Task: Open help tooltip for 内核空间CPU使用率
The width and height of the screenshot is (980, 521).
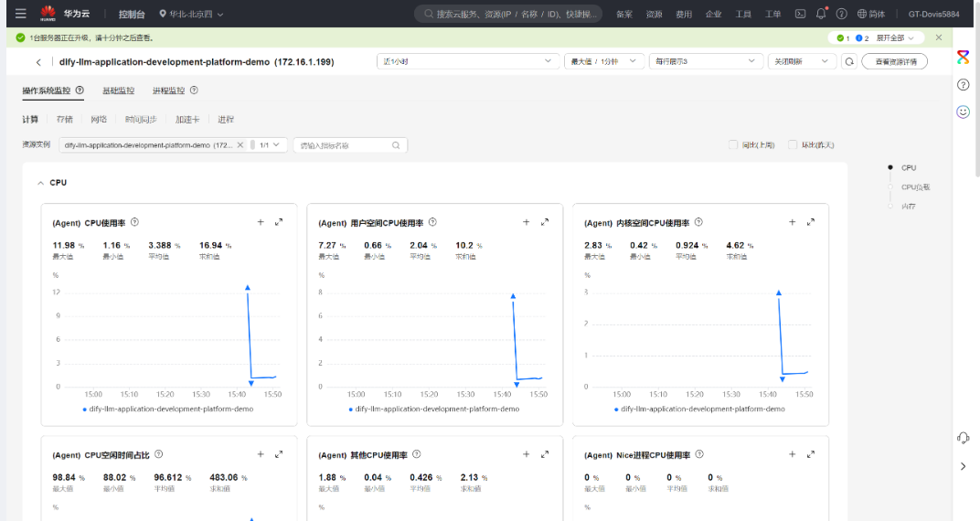Action: tap(698, 222)
